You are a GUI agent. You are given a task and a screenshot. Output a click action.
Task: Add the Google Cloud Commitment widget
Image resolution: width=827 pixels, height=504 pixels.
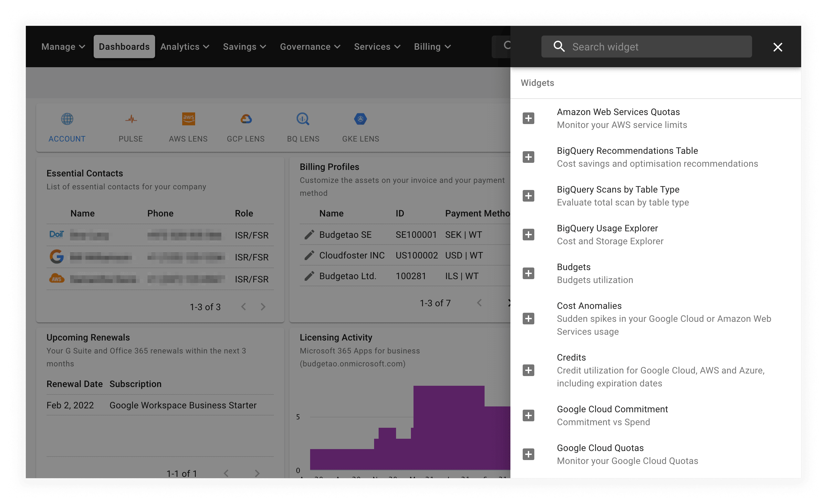528,415
